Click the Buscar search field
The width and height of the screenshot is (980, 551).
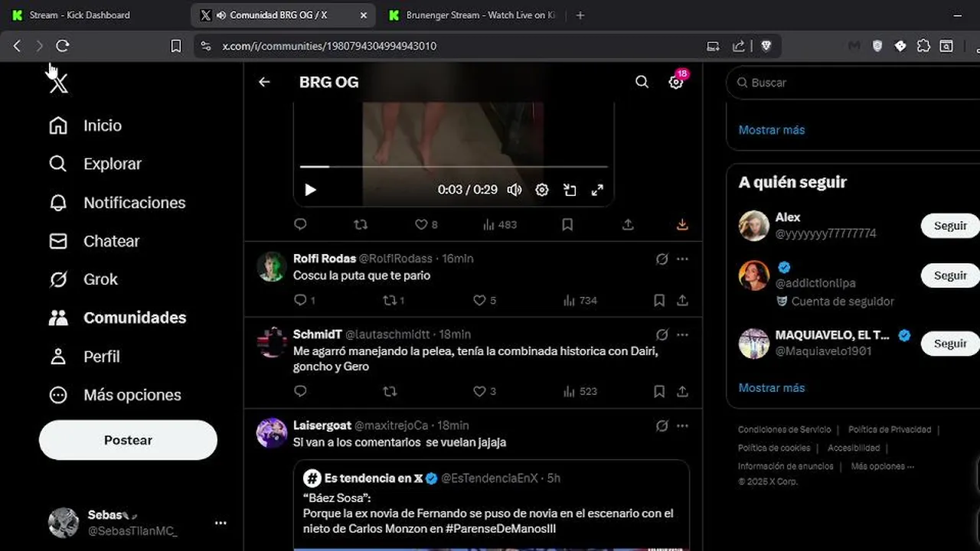[853, 82]
